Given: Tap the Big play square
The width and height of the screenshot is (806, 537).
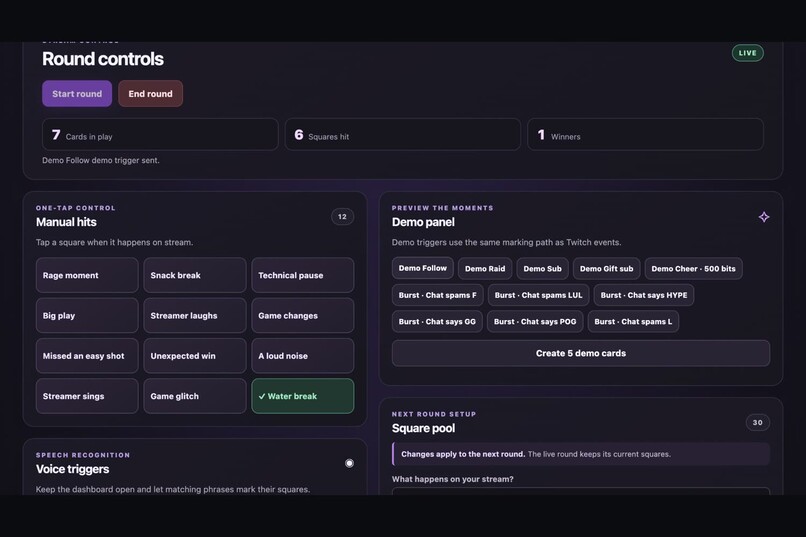Looking at the screenshot, I should point(87,316).
